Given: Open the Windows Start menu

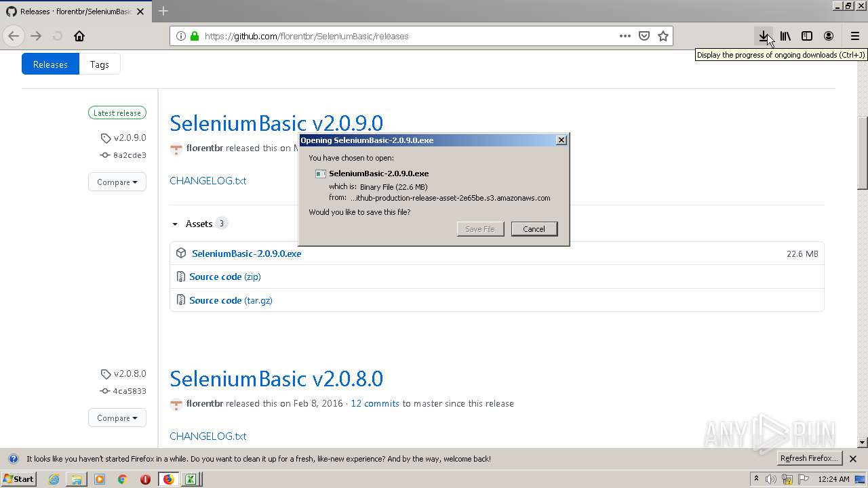Looking at the screenshot, I should 18,479.
